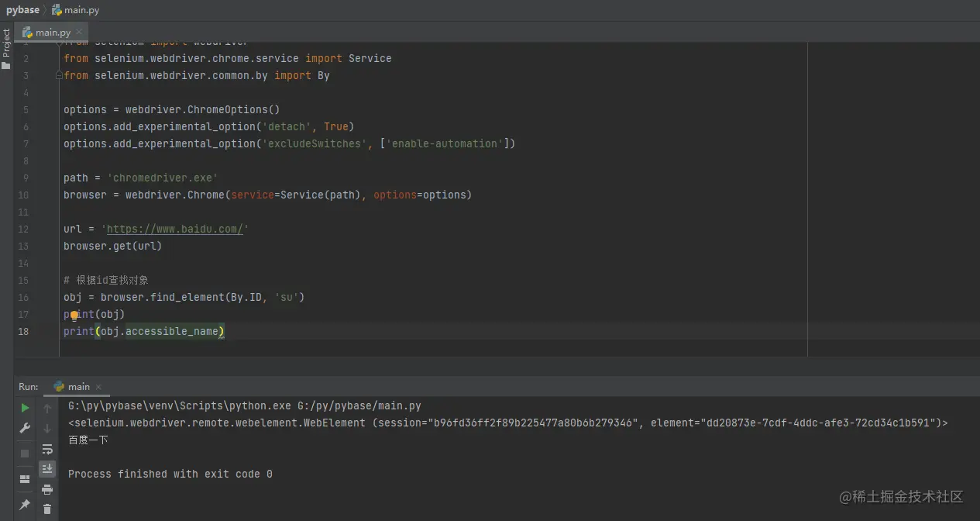Image resolution: width=980 pixels, height=521 pixels.
Task: Click the 百度一下 console output line
Action: (x=88, y=440)
